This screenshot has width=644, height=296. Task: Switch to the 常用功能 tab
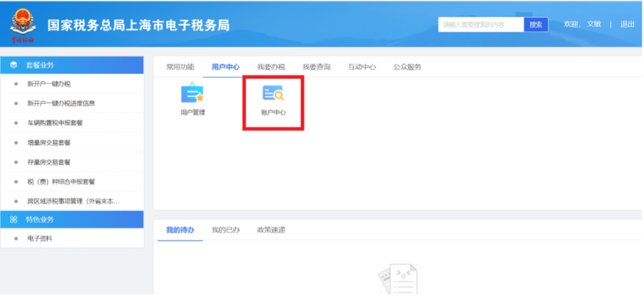point(180,67)
